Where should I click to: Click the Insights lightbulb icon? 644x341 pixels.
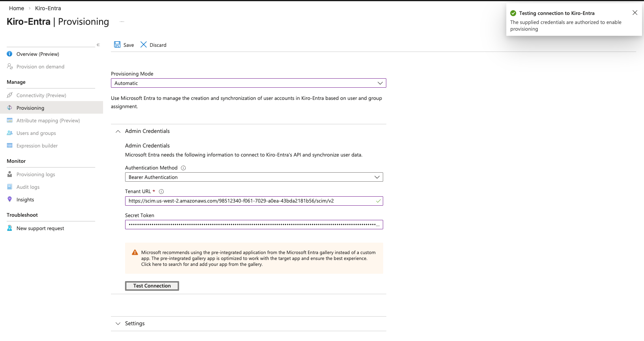click(x=10, y=199)
